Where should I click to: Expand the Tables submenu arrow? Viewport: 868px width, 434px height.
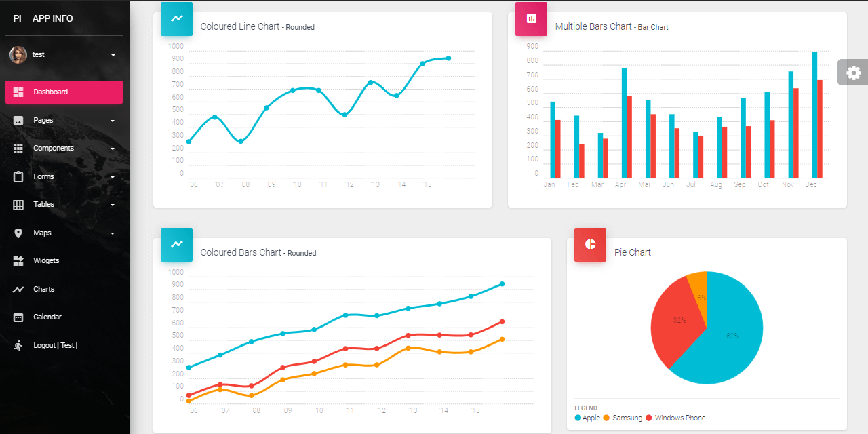113,205
